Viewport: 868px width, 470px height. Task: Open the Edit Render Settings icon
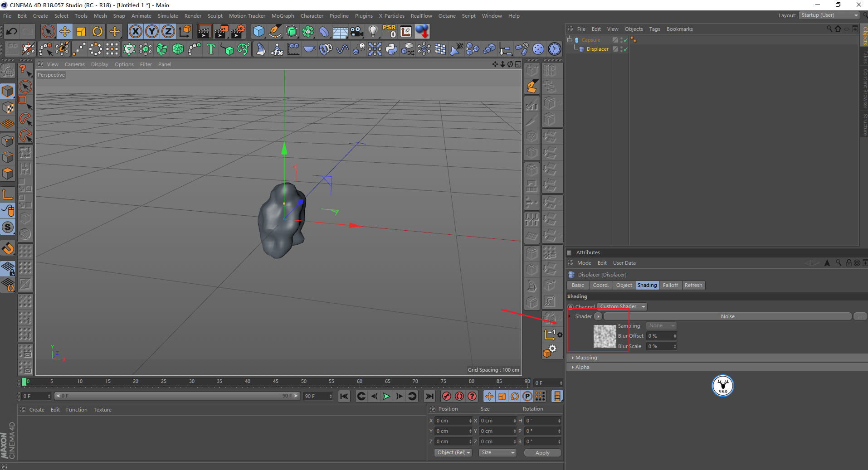tap(238, 31)
